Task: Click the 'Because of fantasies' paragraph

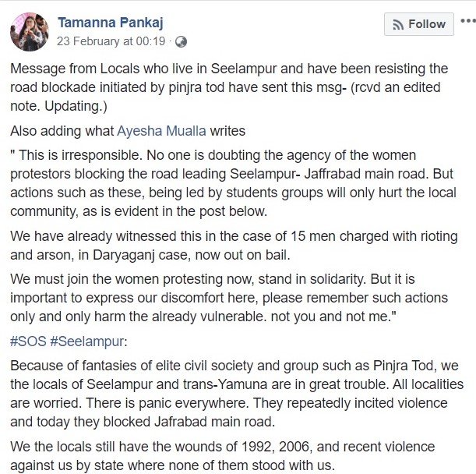Action: click(x=234, y=395)
